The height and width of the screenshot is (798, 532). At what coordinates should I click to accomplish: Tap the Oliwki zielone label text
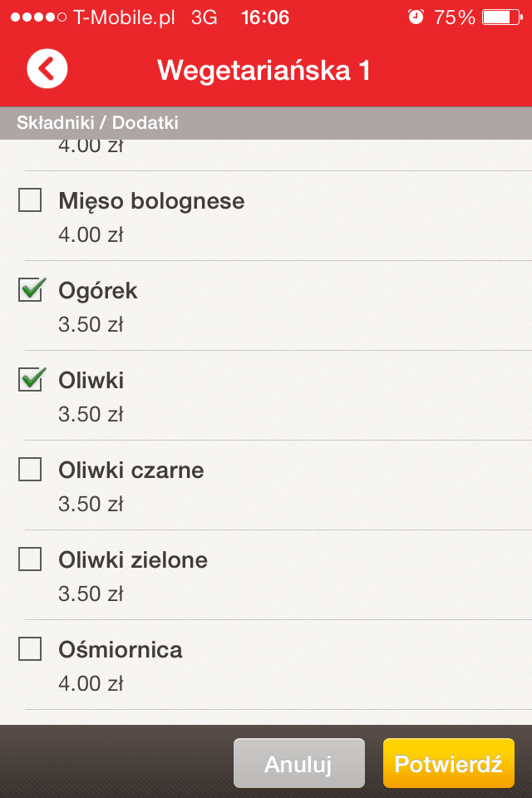[x=133, y=559]
